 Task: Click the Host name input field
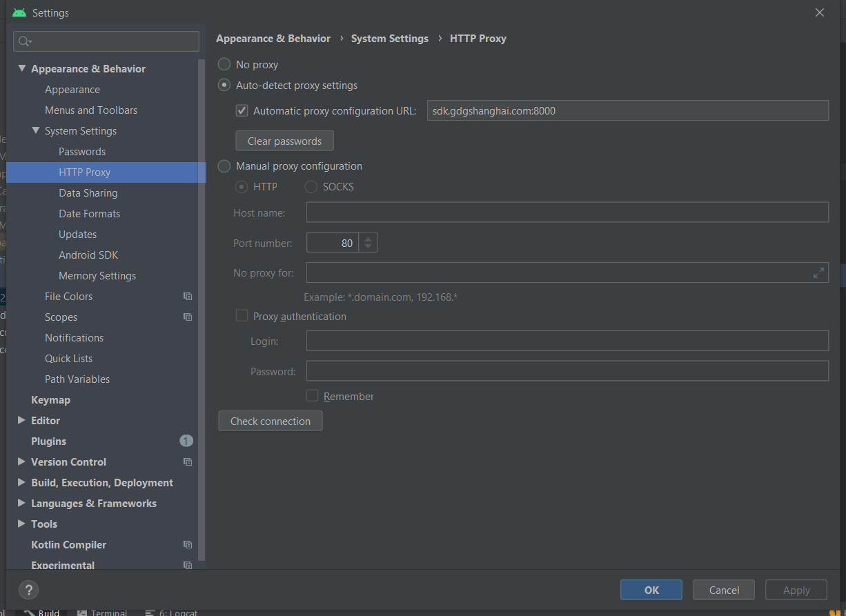(x=567, y=212)
